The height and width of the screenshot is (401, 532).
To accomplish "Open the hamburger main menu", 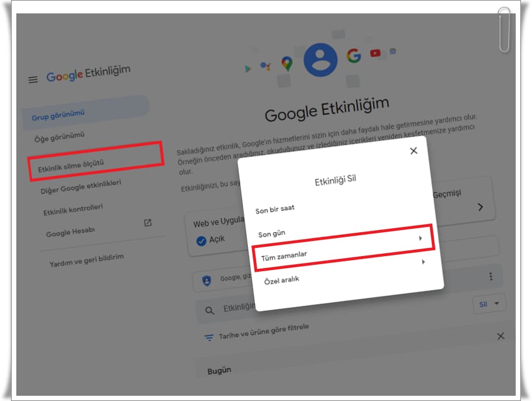I will tap(33, 80).
